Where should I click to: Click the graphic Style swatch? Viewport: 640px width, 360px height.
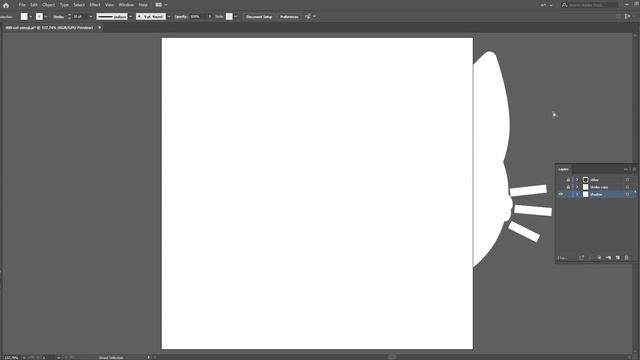[x=229, y=16]
